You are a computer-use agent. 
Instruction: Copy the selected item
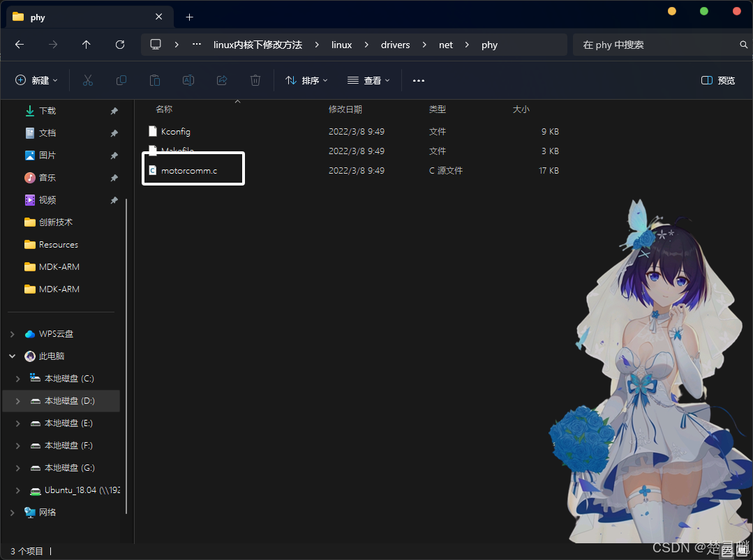(x=121, y=80)
